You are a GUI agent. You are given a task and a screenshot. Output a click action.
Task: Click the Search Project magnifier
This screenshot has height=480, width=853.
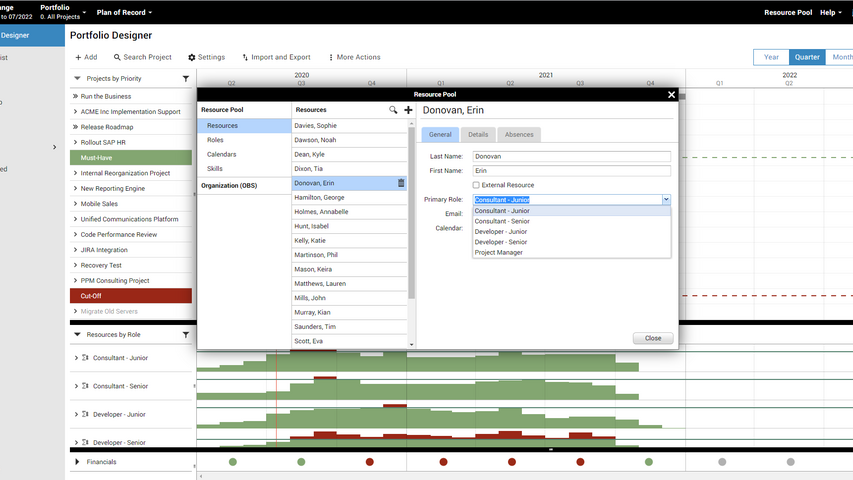(117, 58)
